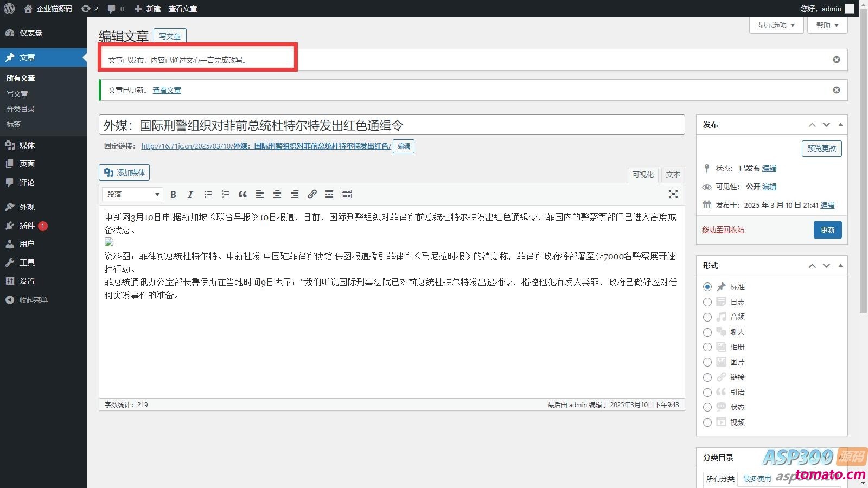
Task: Move the 形式 panel up
Action: tap(812, 266)
